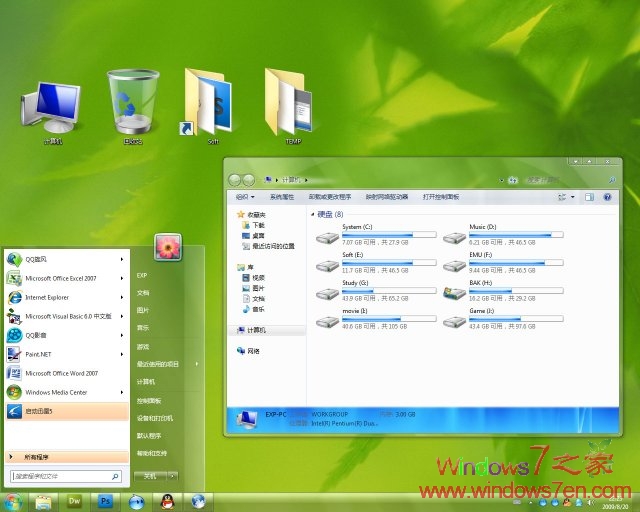
Task: Launch QQ旋风 from the Start menu
Action: [x=67, y=259]
